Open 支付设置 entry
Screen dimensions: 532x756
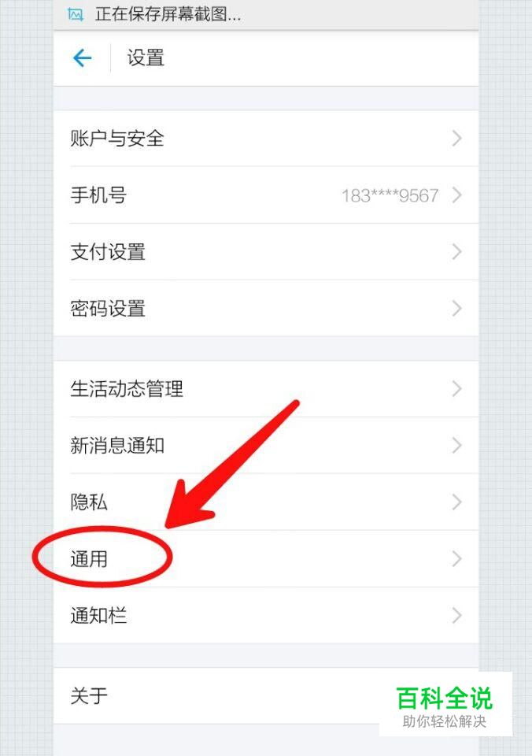(x=266, y=252)
